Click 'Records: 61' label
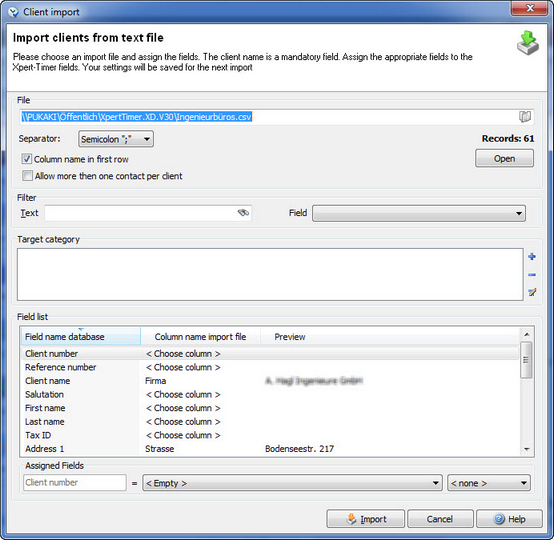554x540 pixels. [508, 139]
